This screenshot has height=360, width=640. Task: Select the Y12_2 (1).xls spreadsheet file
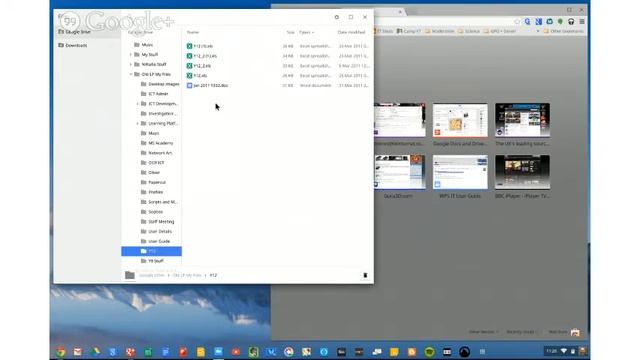pos(278,56)
